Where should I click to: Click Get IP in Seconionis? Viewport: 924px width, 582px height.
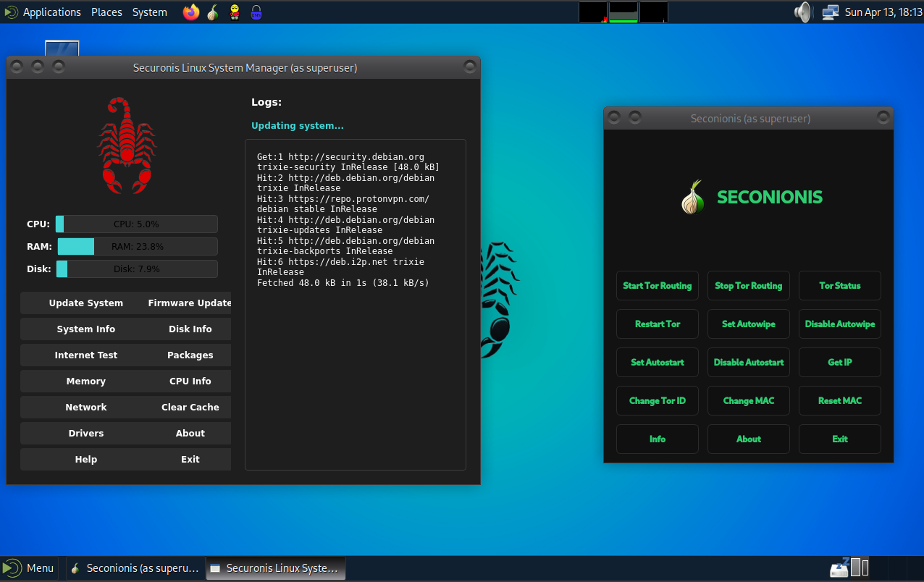[840, 363]
